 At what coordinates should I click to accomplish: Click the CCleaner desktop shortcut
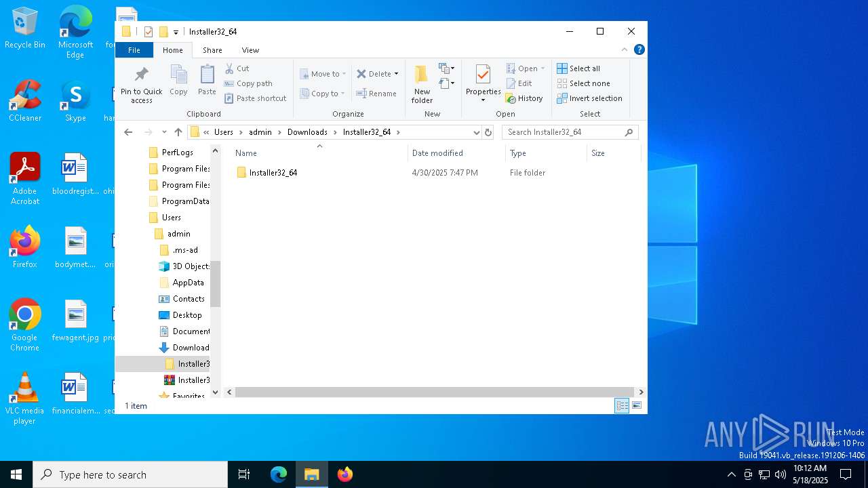click(25, 101)
